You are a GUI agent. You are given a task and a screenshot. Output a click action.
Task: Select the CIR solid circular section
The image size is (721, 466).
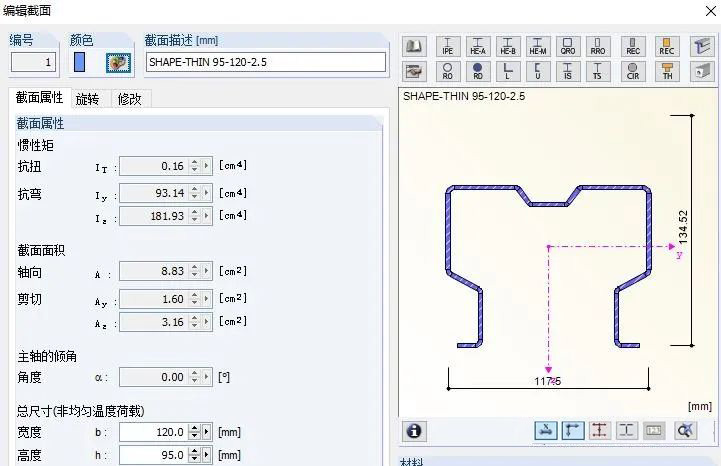pos(632,71)
